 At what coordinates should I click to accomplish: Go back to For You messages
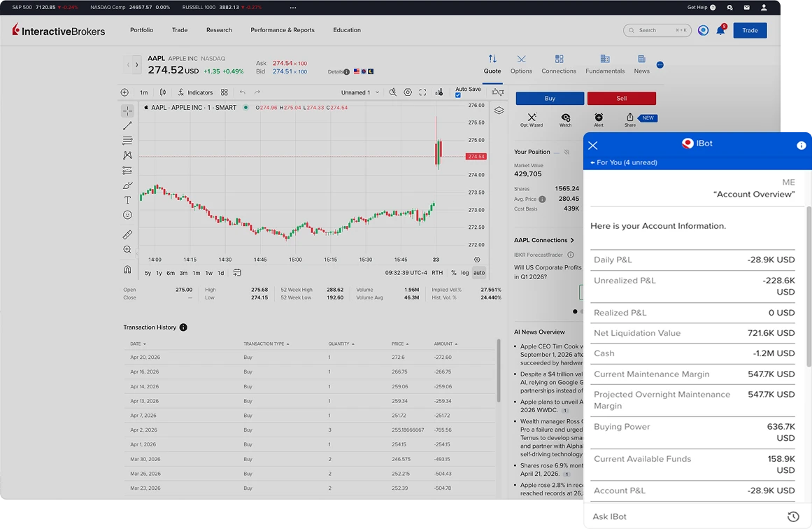click(x=624, y=163)
